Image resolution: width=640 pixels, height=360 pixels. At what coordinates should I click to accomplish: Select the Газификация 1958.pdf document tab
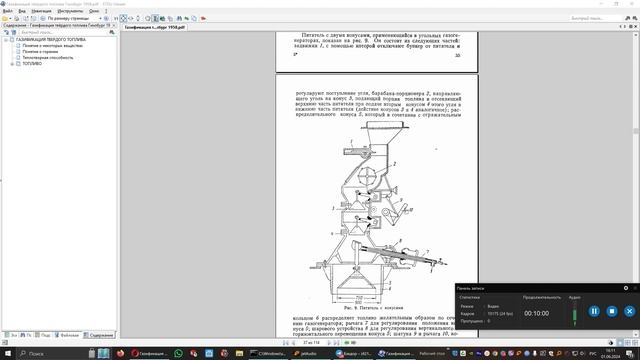[155, 27]
